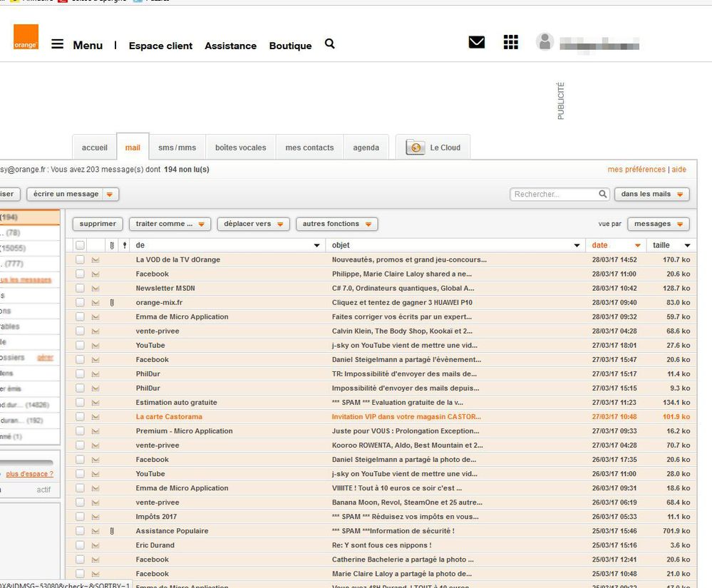This screenshot has height=588, width=712.
Task: Open the mail envelope icon in header
Action: [x=476, y=42]
